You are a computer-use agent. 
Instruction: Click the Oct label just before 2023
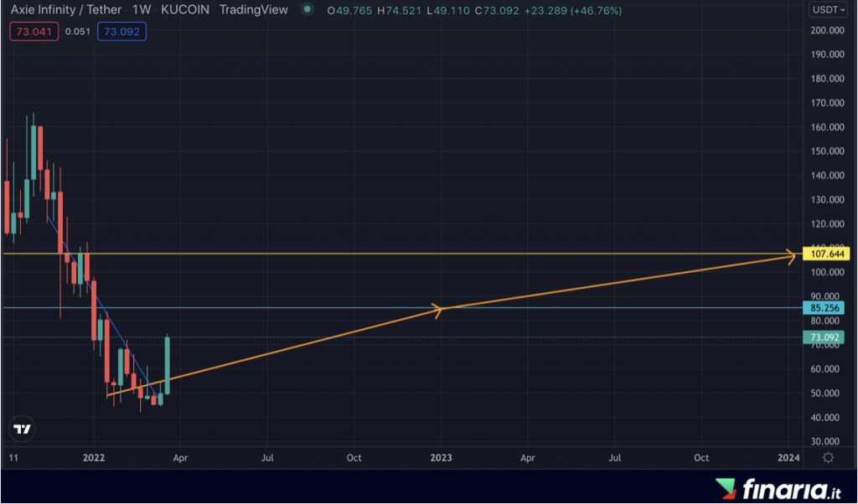pos(354,458)
